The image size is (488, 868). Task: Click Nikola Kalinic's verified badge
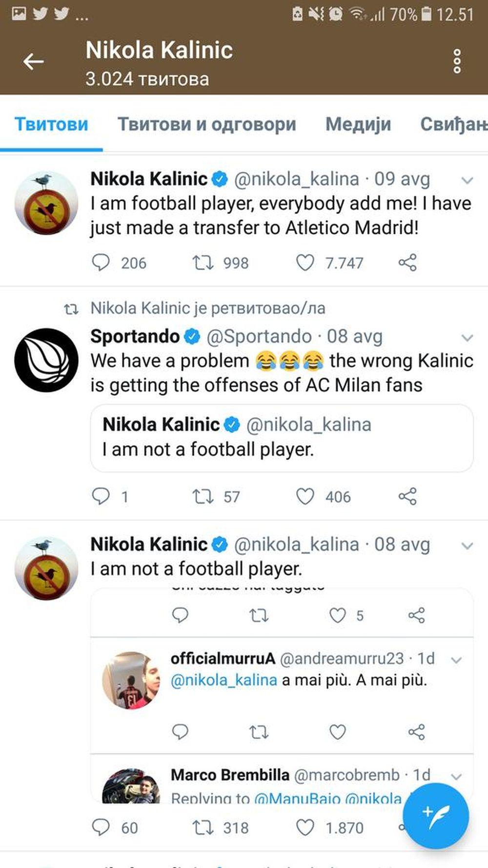point(219,179)
